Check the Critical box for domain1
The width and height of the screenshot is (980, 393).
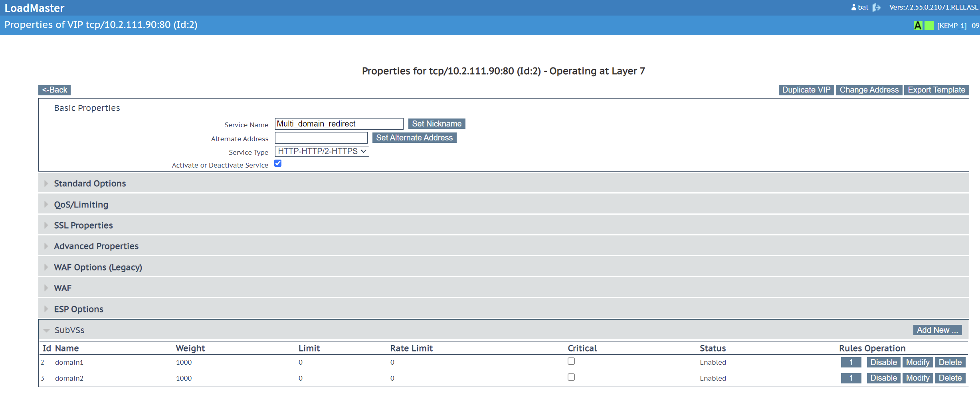pos(571,361)
